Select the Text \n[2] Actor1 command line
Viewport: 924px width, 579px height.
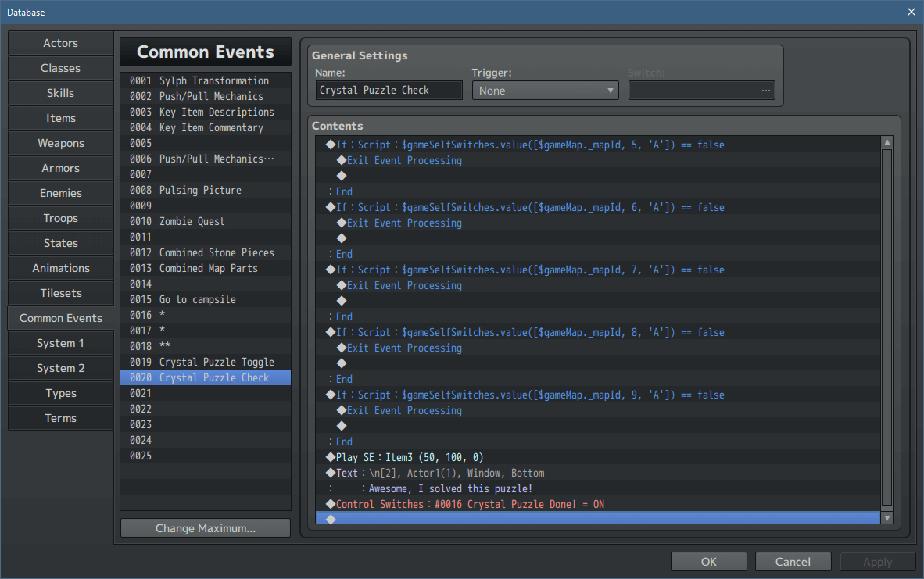pyautogui.click(x=598, y=473)
